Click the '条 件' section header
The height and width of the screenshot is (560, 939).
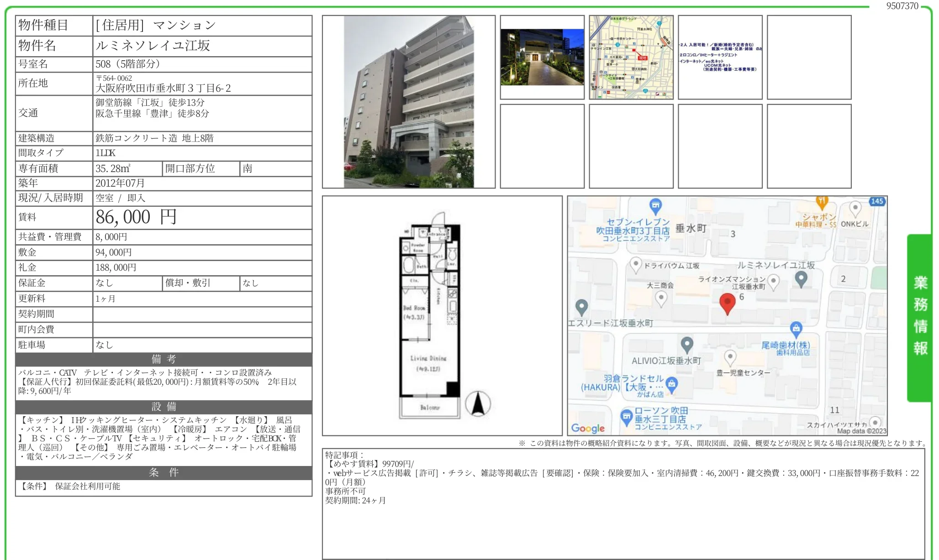[x=164, y=472]
